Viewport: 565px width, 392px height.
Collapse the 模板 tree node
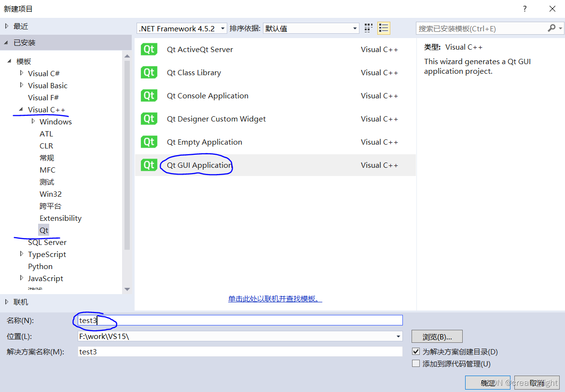(x=9, y=61)
